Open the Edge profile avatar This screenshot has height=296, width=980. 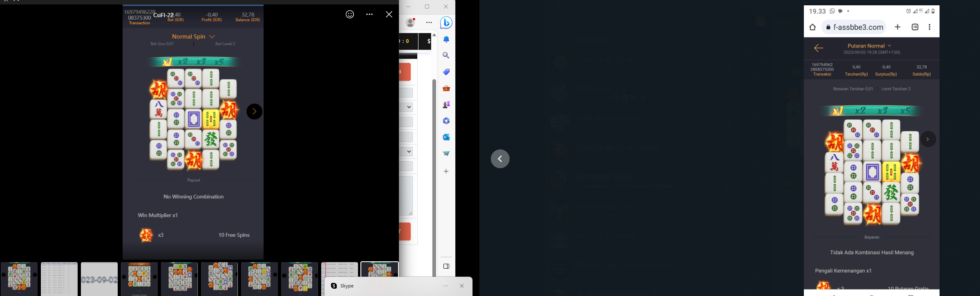410,22
